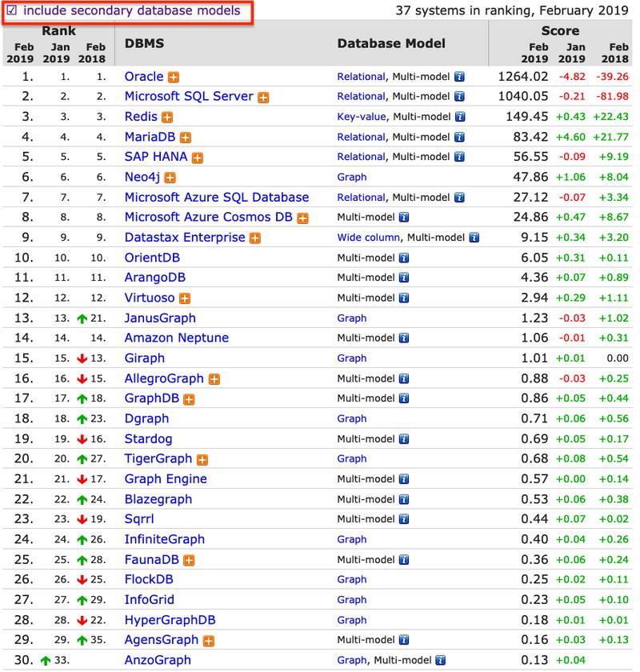
Task: Click the FlockDB link
Action: coord(149,579)
